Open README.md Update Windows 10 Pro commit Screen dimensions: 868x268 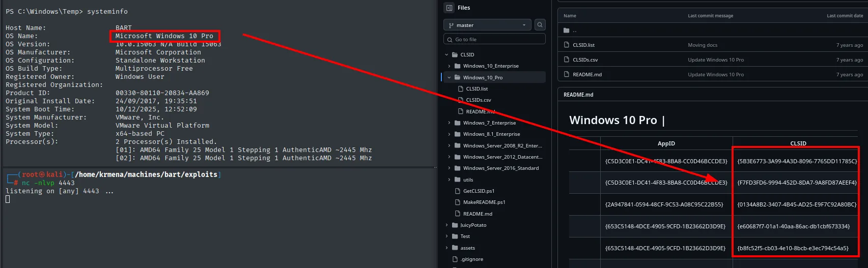[x=716, y=74]
